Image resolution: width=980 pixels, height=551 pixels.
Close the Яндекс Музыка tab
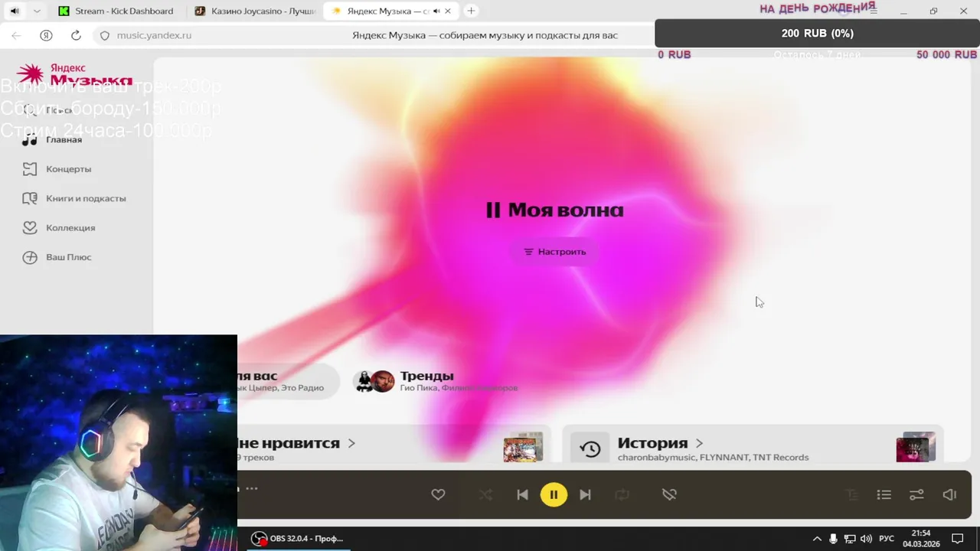pos(449,11)
